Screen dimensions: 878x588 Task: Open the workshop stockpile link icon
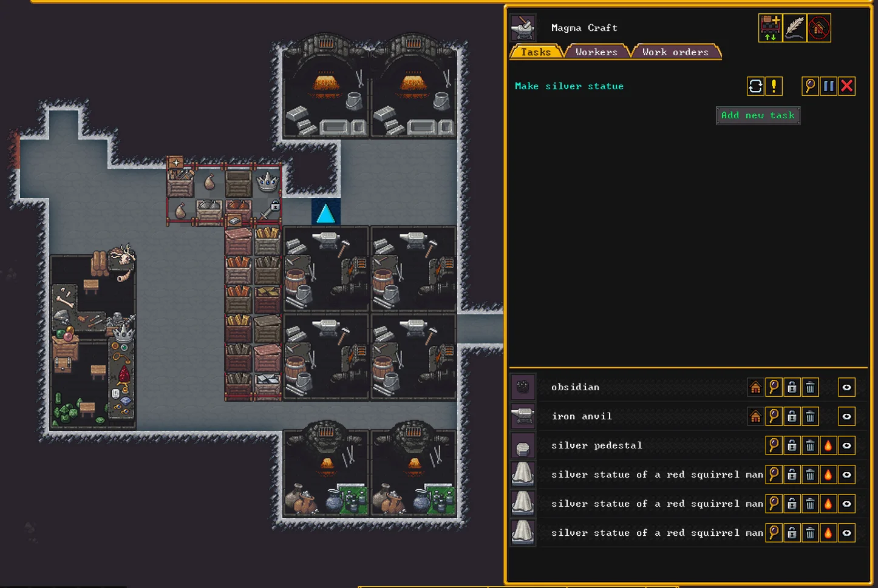point(770,28)
